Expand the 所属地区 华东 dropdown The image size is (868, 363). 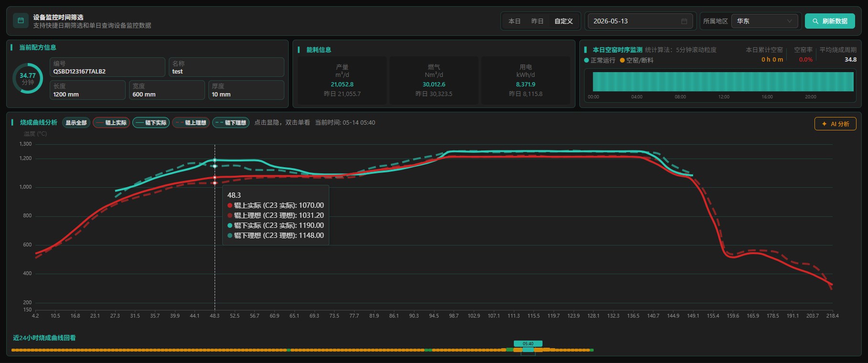[765, 21]
